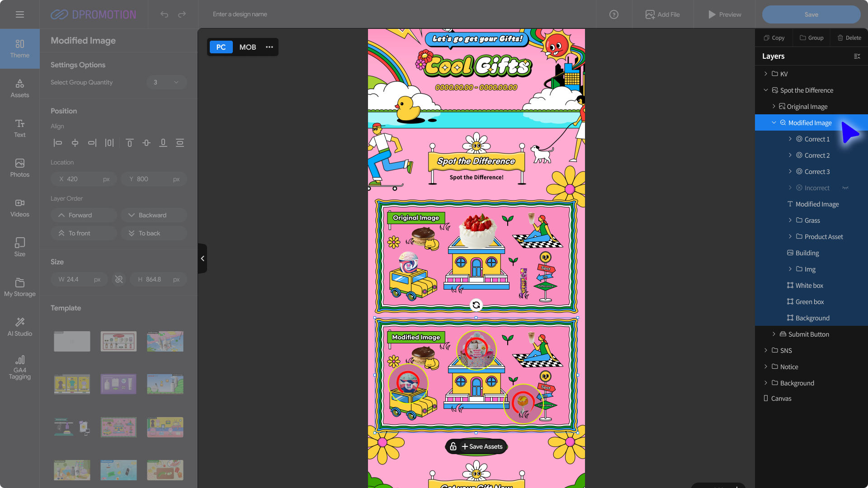The width and height of the screenshot is (868, 488).
Task: Click the help question mark icon
Action: pyautogui.click(x=613, y=14)
